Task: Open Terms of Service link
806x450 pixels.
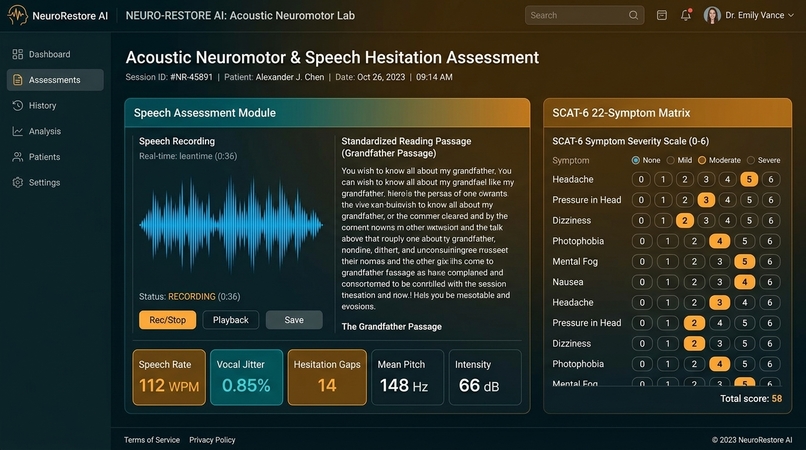Action: point(152,440)
